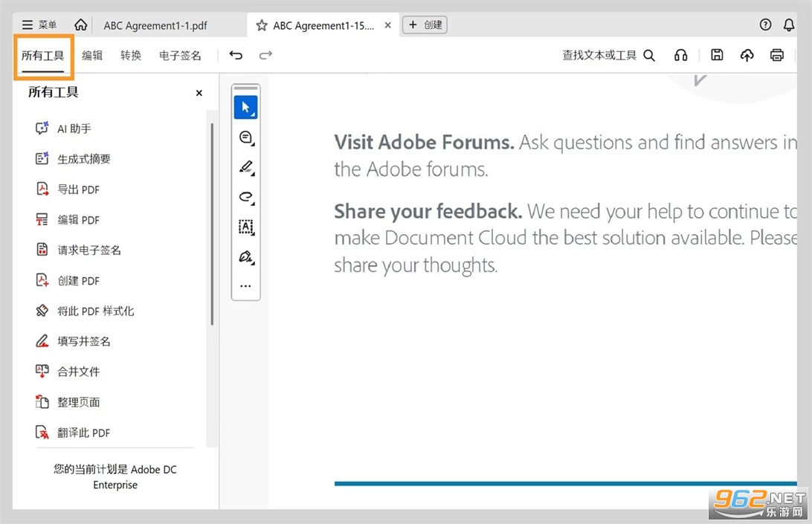
Task: Upload the file to cloud
Action: coord(747,55)
